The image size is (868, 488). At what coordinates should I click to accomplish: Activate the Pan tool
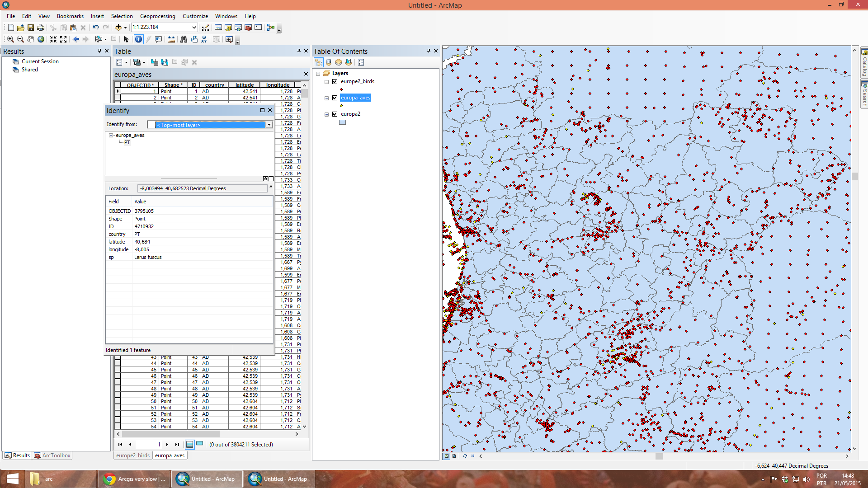click(x=30, y=39)
